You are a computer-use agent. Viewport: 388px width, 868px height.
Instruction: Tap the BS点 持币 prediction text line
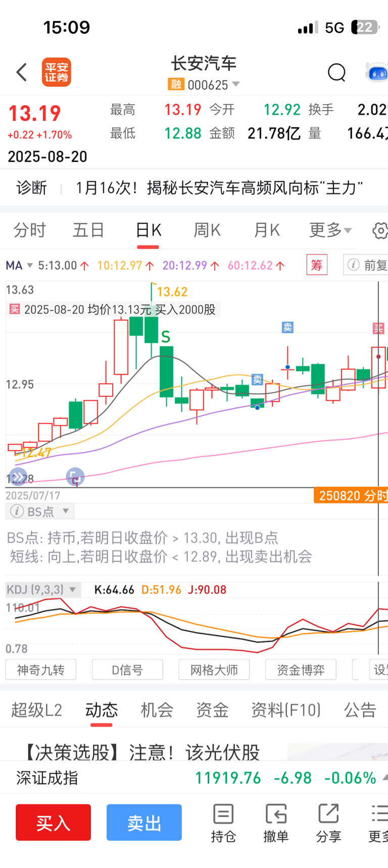pos(142,538)
